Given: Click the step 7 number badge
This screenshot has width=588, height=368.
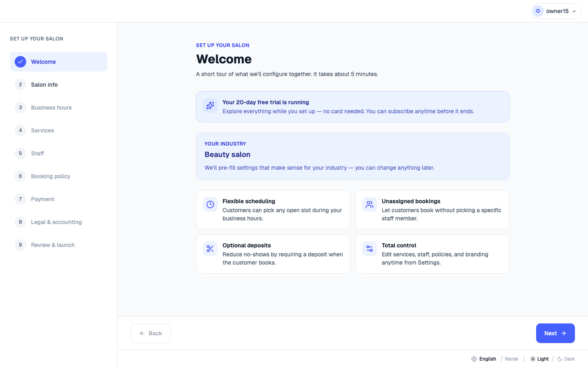Looking at the screenshot, I should (20, 199).
